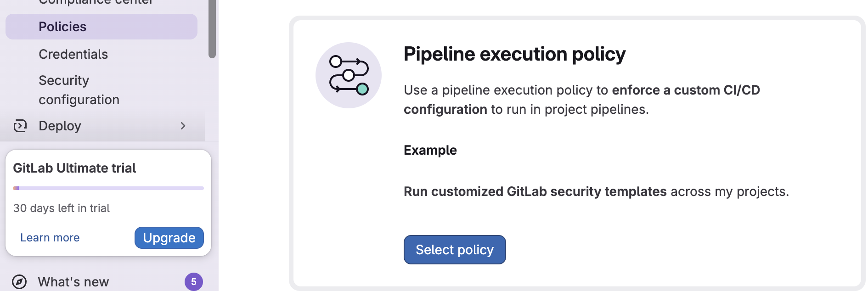This screenshot has height=291, width=868.
Task: Open the Learn more link
Action: click(x=50, y=237)
